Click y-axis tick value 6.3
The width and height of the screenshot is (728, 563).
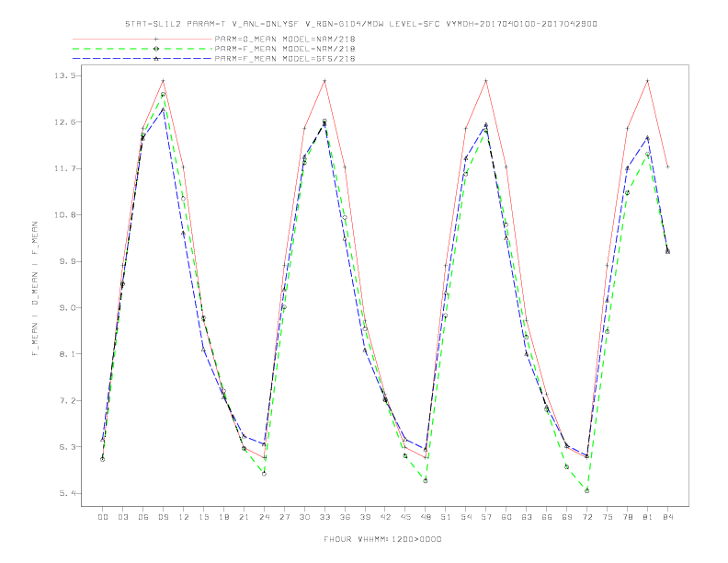(x=67, y=447)
